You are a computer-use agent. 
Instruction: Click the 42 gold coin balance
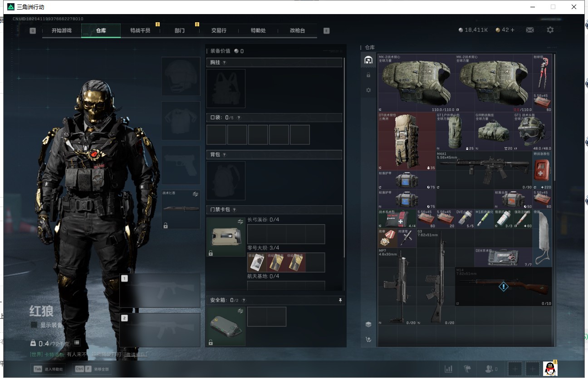tap(505, 30)
